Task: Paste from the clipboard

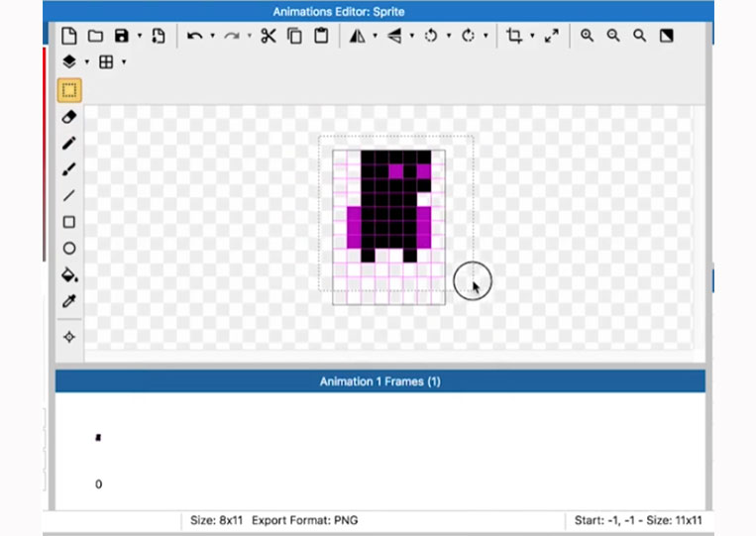Action: coord(321,36)
